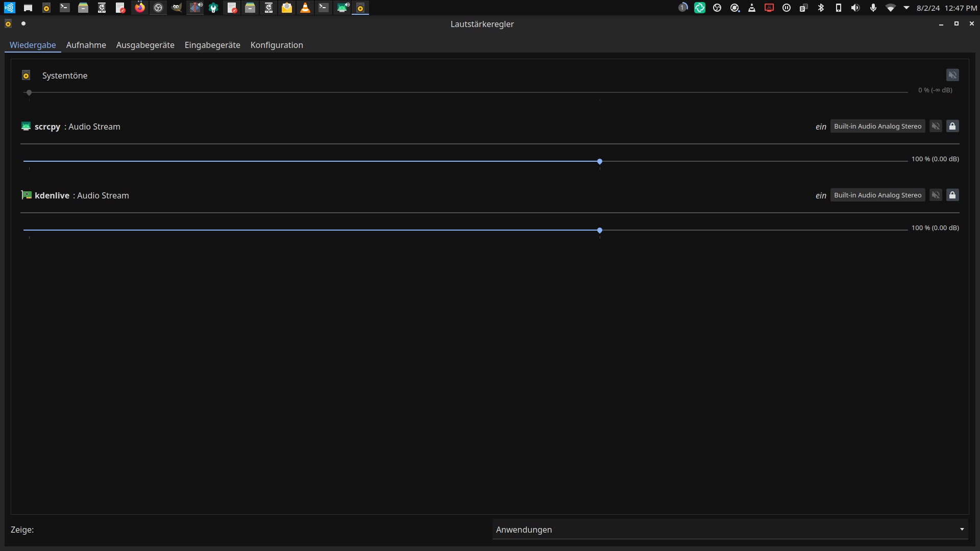980x551 pixels.
Task: Select the Eingabegeräte tab
Action: tap(212, 45)
